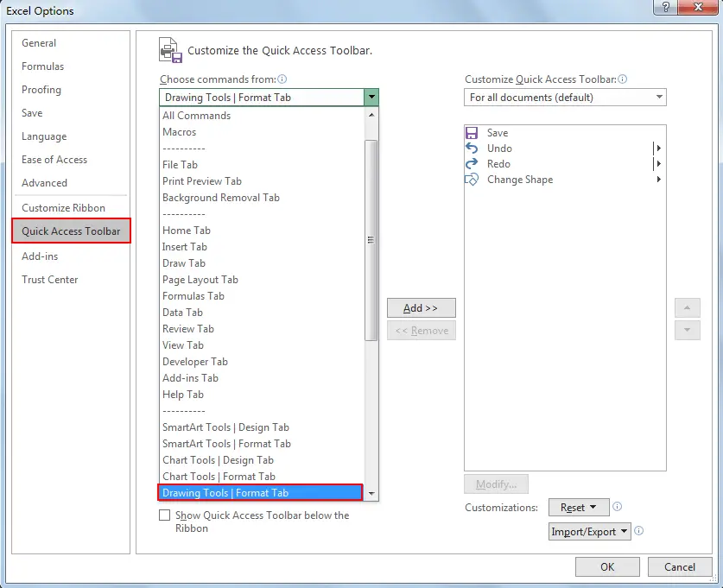The height and width of the screenshot is (588, 723).
Task: Click the Modify... button
Action: pos(496,484)
